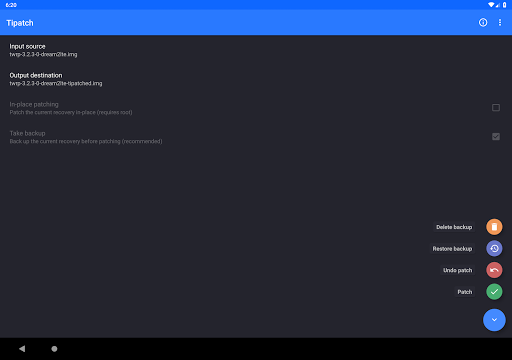Open the info icon in app bar

click(x=483, y=22)
